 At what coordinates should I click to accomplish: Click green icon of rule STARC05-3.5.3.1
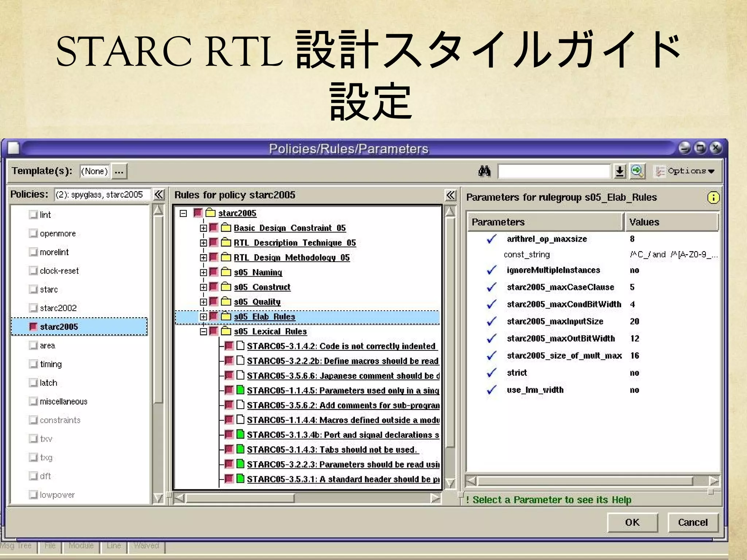(x=240, y=479)
